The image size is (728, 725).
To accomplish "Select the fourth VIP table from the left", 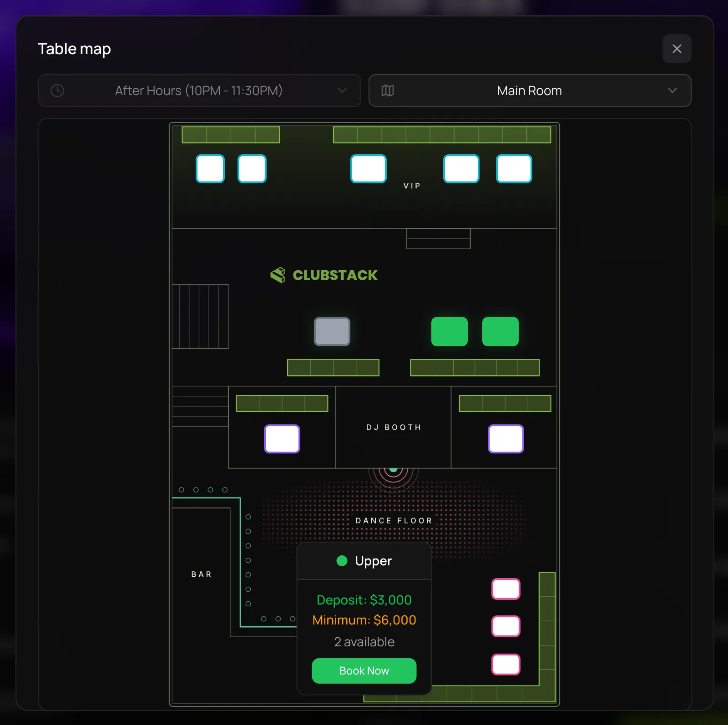I will click(x=461, y=169).
